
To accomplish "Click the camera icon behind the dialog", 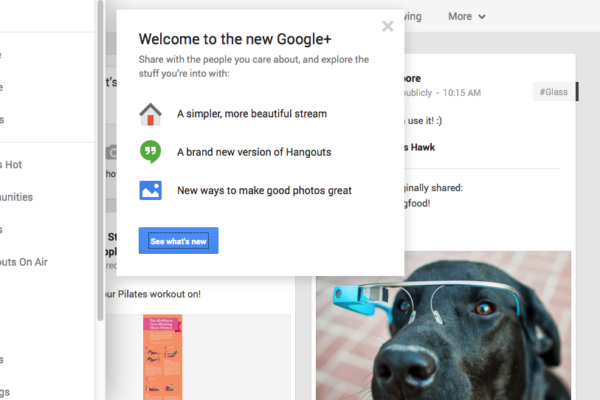I will 111,152.
